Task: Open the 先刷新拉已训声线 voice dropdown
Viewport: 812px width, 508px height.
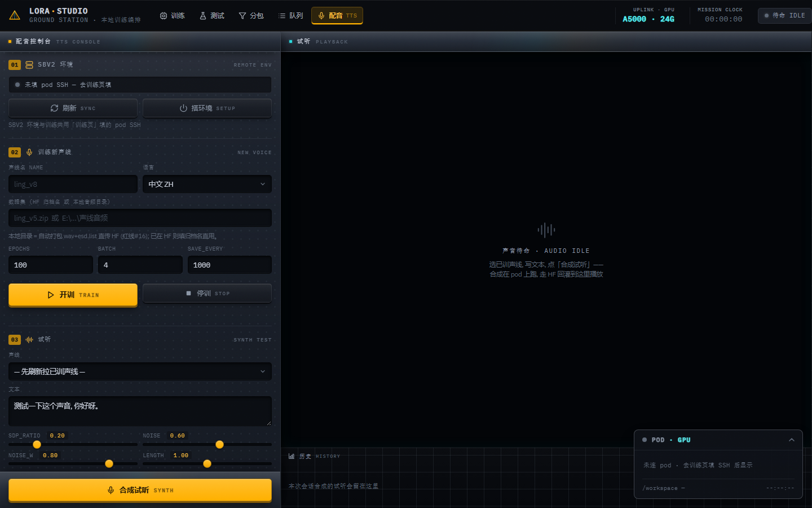Action: (140, 371)
